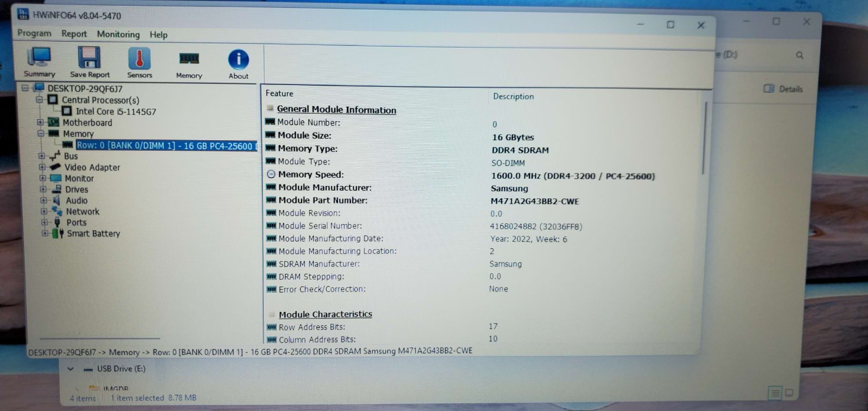Click the Ports plug icon in tree
Image resolution: width=868 pixels, height=411 pixels.
pos(57,223)
